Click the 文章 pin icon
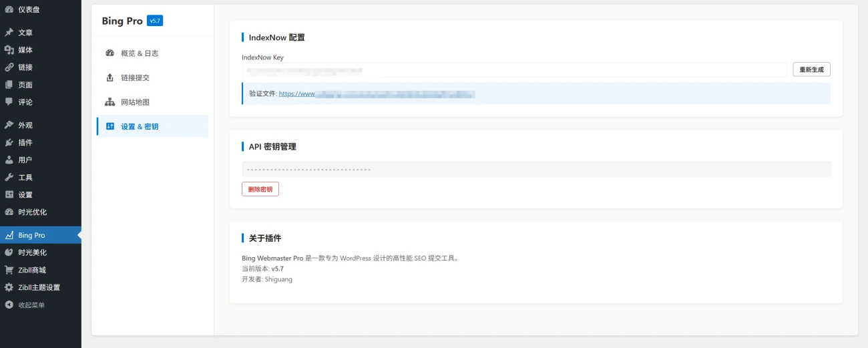The width and height of the screenshot is (868, 348). coord(9,33)
